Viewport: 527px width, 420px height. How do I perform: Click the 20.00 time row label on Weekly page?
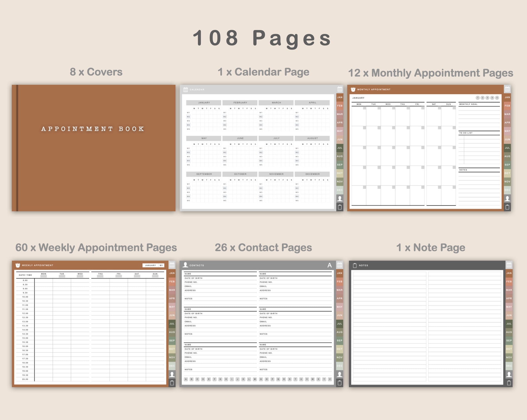pyautogui.click(x=25, y=379)
